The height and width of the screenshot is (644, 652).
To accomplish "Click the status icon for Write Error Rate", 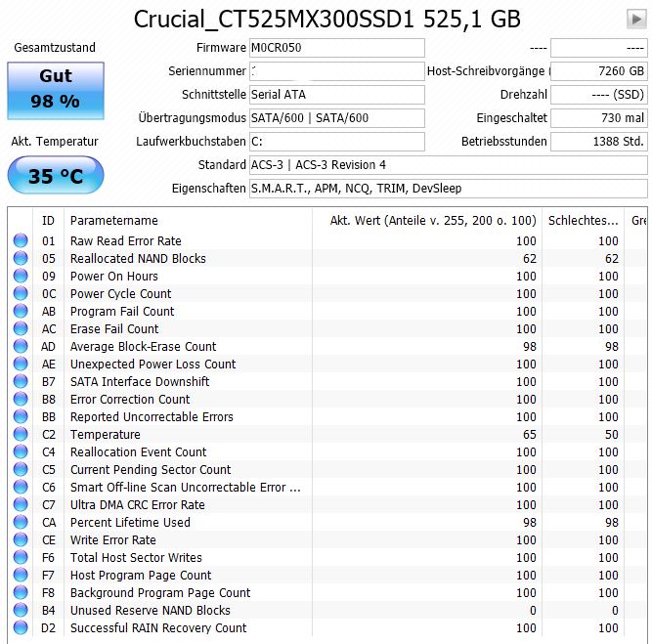I will pos(21,539).
